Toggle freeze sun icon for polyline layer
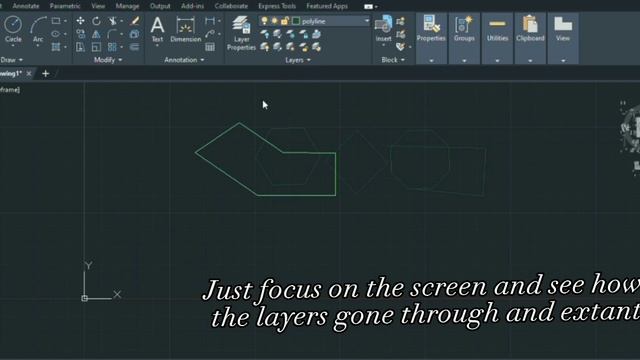 tap(275, 21)
